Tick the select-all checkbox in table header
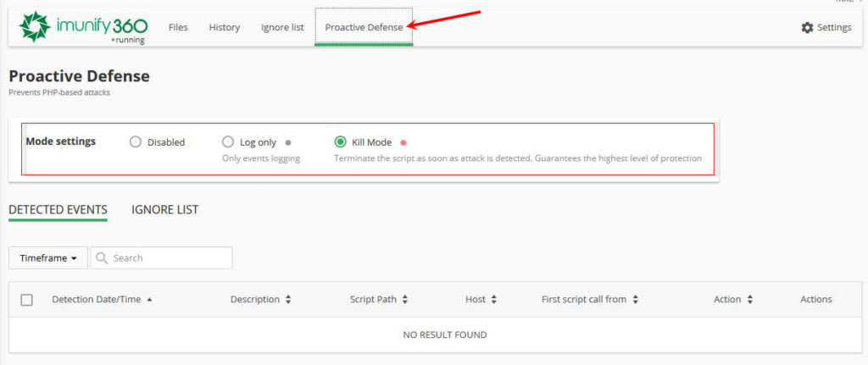The width and height of the screenshot is (868, 365). 26,300
